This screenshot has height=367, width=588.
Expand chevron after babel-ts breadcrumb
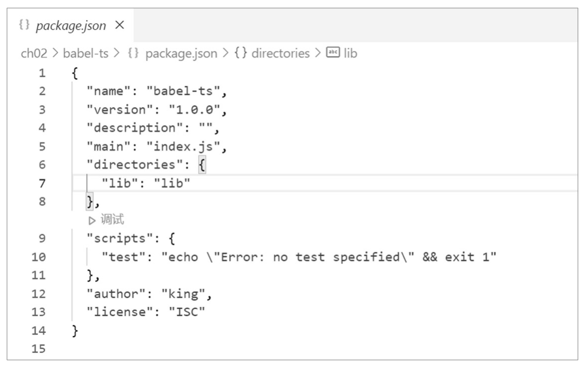coord(117,53)
